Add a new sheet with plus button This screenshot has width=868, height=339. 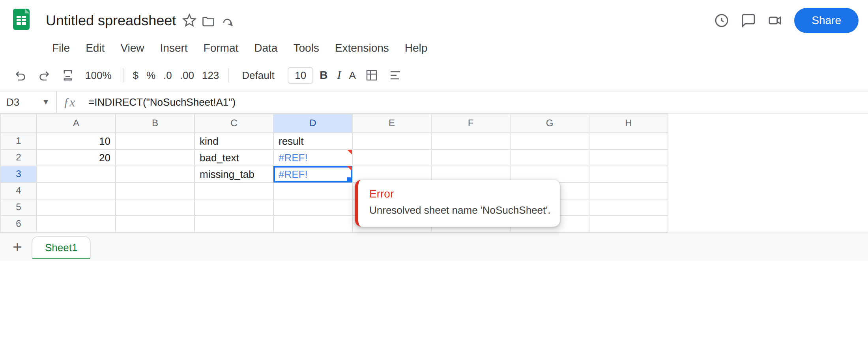17,247
